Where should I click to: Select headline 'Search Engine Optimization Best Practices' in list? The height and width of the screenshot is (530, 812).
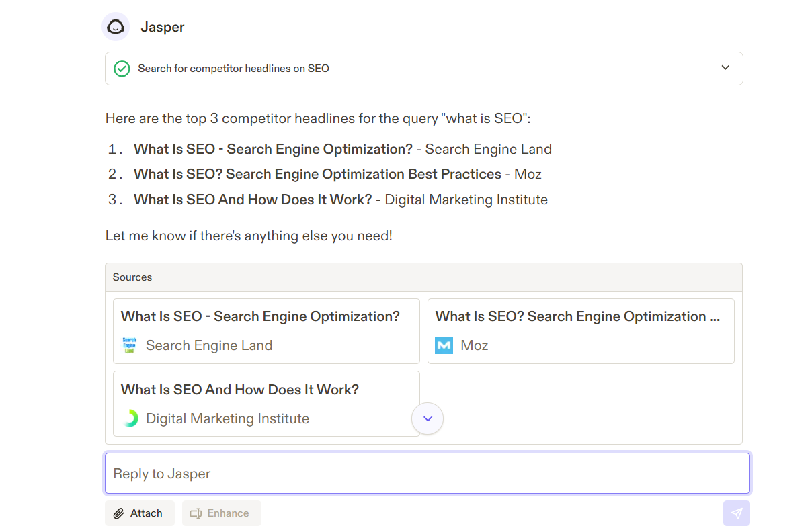point(364,174)
